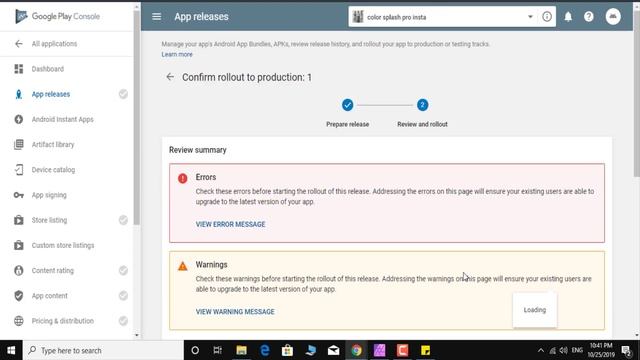Click the App content completion checkmark
Image resolution: width=640 pixels, height=360 pixels.
pyautogui.click(x=123, y=296)
